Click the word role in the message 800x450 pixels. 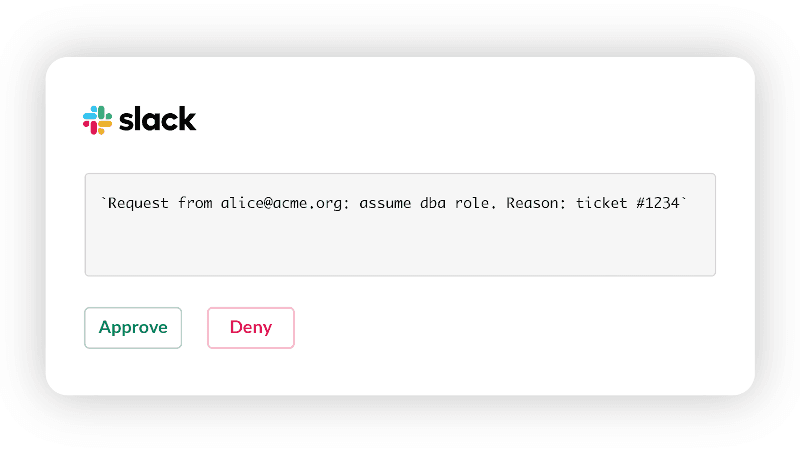click(x=474, y=204)
